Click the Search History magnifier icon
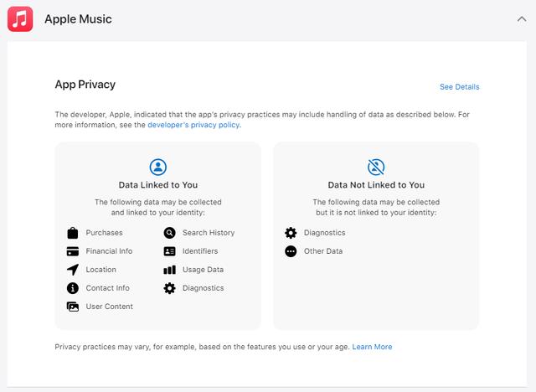This screenshot has width=536, height=392. 170,233
